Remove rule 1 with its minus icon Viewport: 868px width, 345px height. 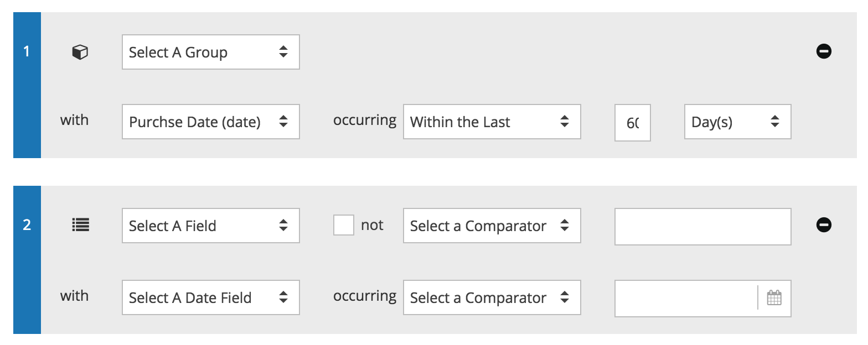click(x=824, y=51)
